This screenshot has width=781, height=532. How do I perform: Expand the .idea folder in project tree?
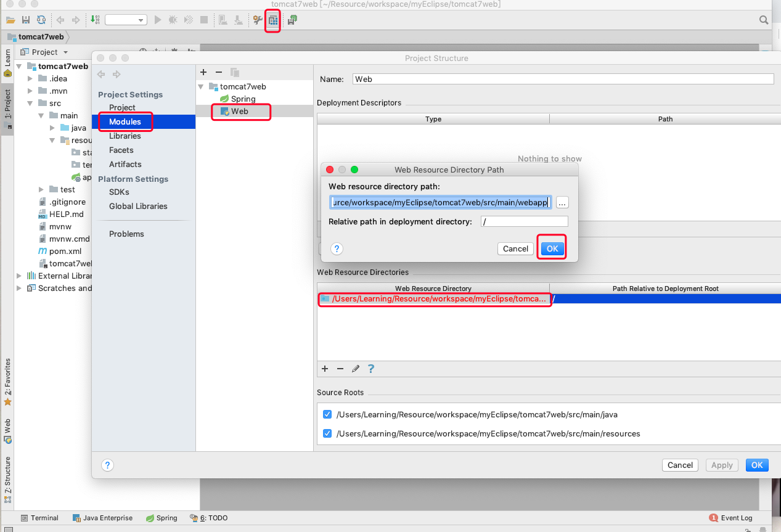[30, 79]
